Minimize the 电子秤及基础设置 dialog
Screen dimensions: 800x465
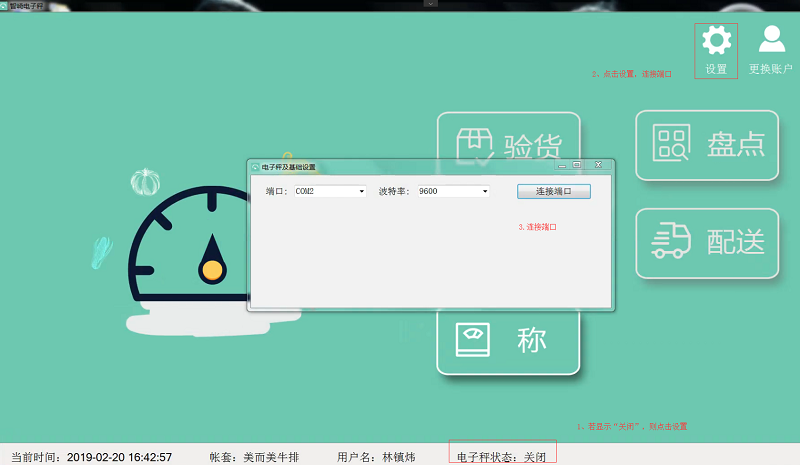[x=562, y=165]
